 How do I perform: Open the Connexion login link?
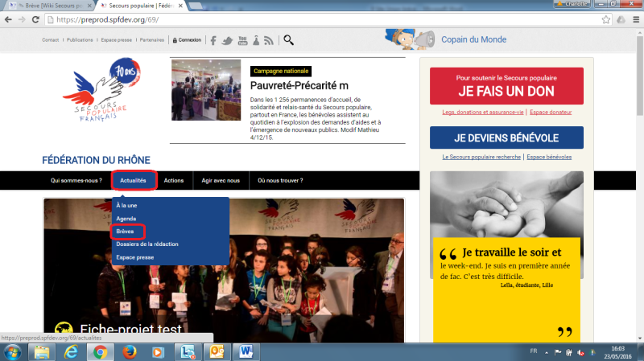188,39
